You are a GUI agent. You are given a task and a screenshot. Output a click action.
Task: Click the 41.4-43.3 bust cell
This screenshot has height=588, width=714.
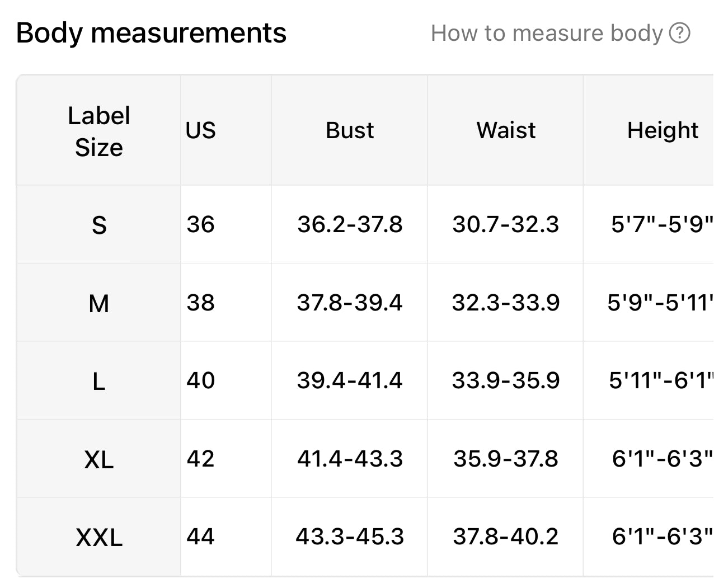coord(350,459)
